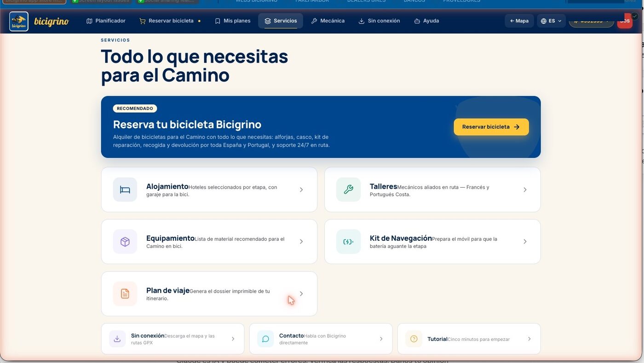Click the Contacto card title

click(291, 335)
